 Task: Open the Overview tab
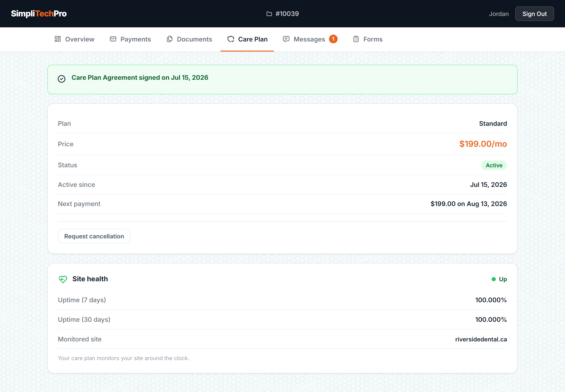(74, 39)
